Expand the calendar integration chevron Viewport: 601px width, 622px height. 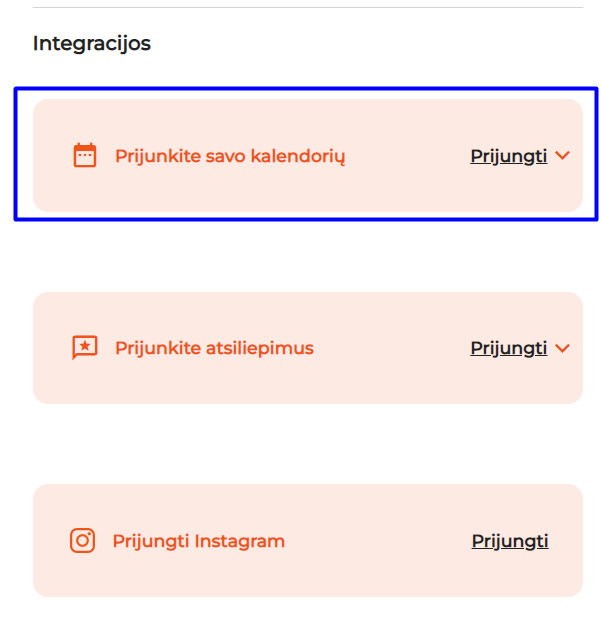pyautogui.click(x=562, y=156)
